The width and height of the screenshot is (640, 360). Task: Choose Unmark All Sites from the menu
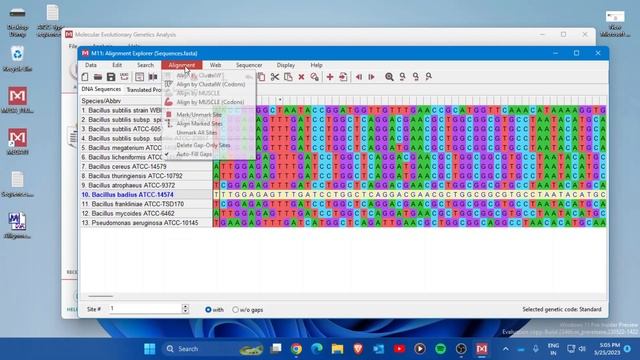(x=196, y=133)
